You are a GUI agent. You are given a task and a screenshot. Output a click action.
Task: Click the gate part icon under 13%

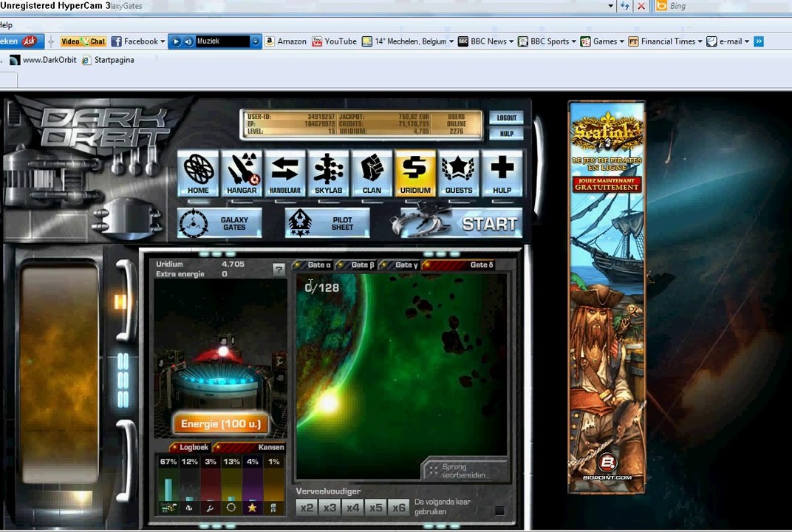click(231, 508)
